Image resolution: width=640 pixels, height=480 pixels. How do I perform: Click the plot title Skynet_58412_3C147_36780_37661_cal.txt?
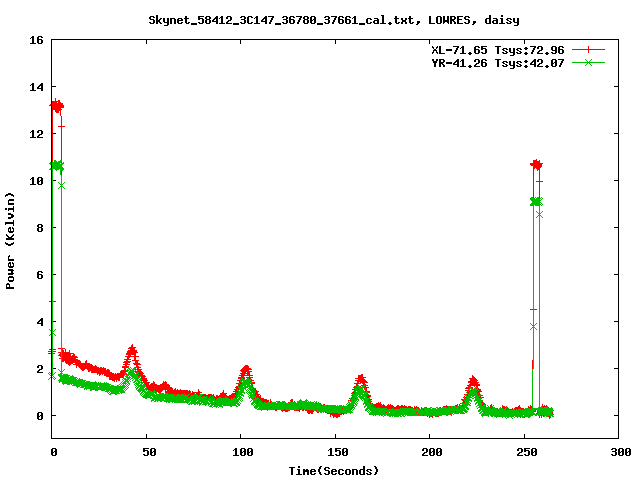284,20
